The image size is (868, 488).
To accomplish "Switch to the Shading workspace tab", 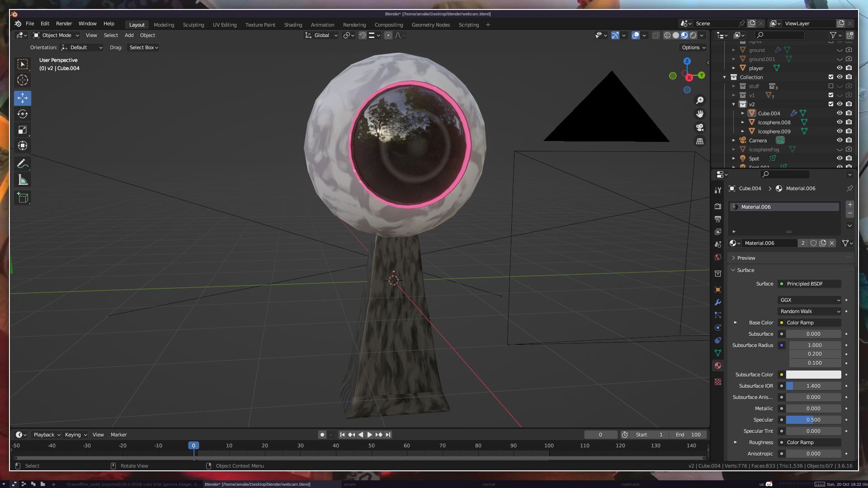I will coord(293,25).
